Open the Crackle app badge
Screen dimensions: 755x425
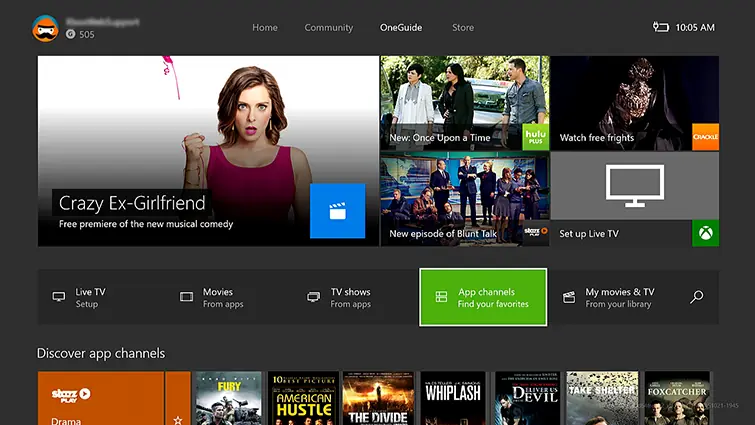[705, 137]
